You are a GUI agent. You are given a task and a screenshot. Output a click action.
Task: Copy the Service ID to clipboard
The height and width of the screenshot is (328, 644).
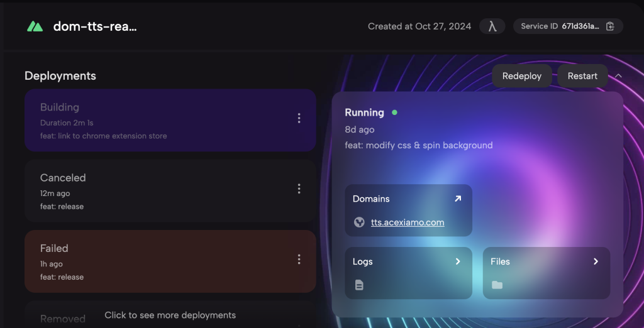pyautogui.click(x=609, y=26)
